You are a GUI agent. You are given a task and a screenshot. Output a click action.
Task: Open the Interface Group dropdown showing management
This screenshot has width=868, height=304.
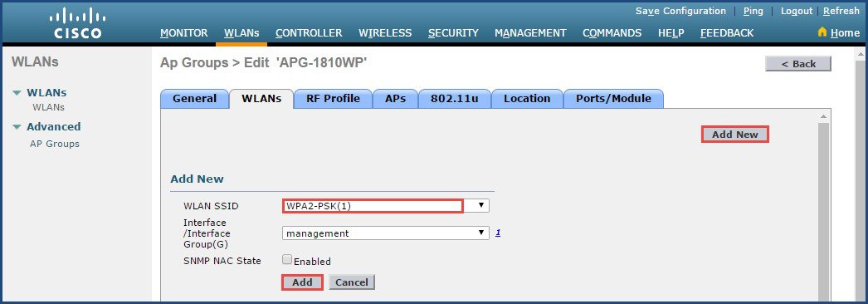coord(385,233)
